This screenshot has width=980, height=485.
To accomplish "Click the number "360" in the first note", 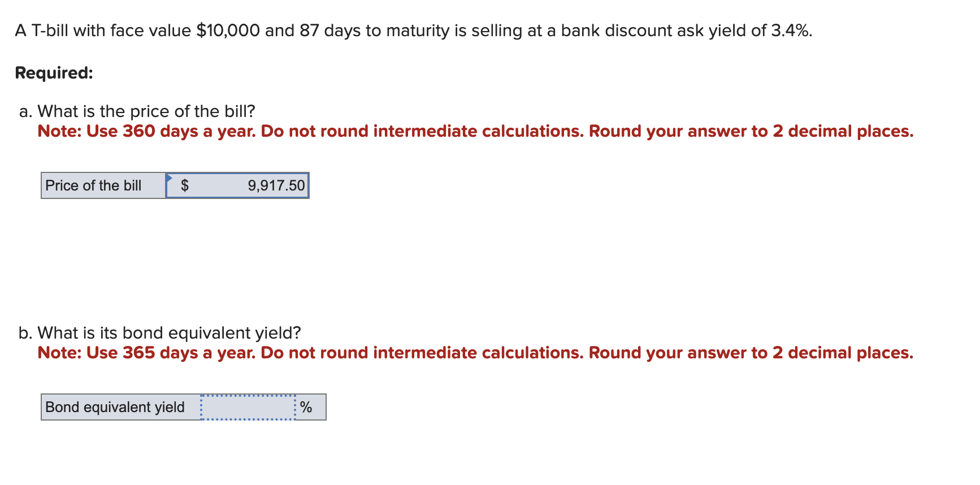I will coord(138,131).
